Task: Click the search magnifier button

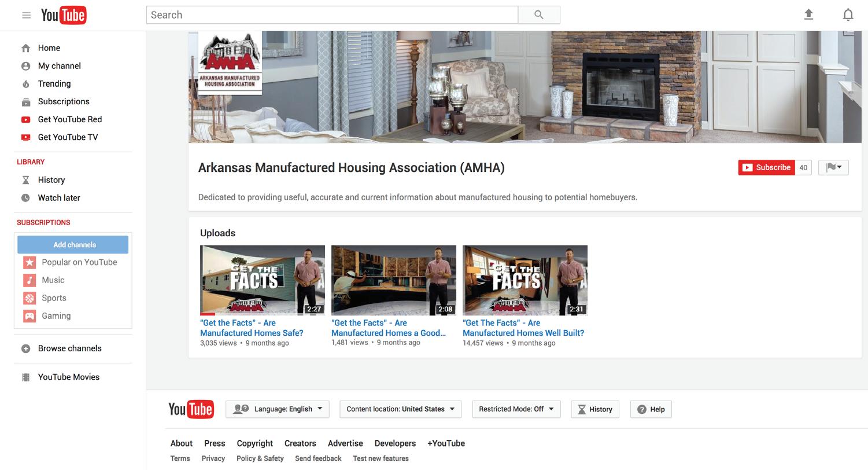Action: [539, 15]
